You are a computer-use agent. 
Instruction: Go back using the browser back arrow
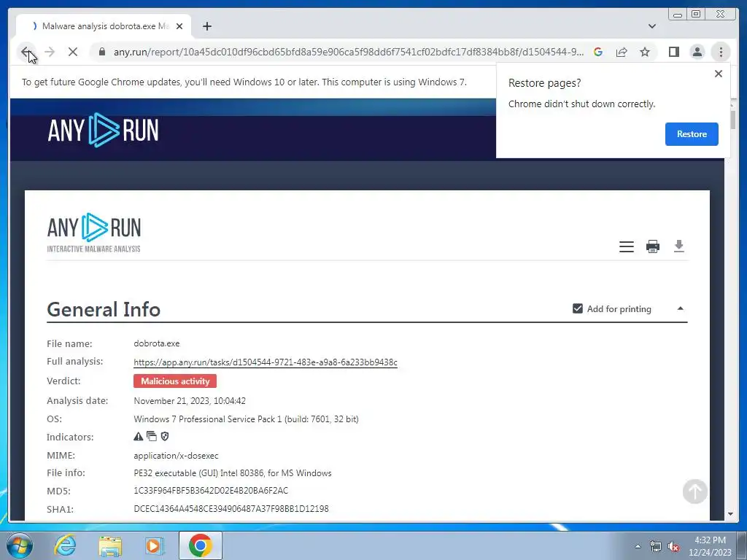pos(26,52)
